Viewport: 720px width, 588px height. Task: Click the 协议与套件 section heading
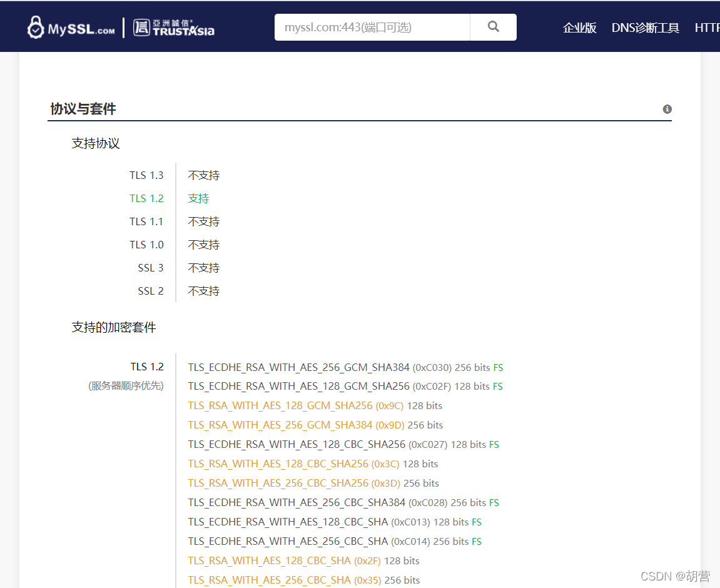tap(83, 109)
